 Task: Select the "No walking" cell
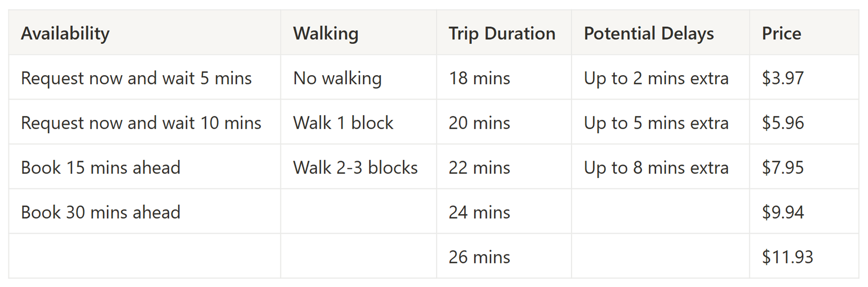337,78
